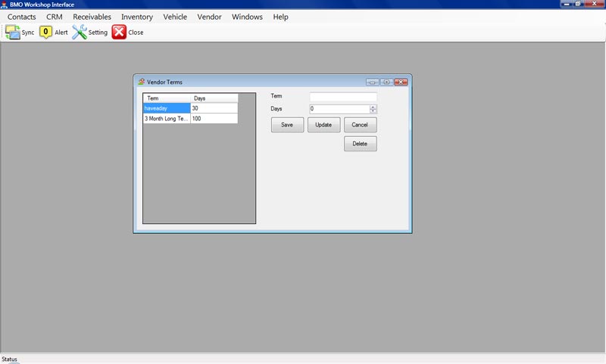Click the Cancel button

(x=361, y=125)
